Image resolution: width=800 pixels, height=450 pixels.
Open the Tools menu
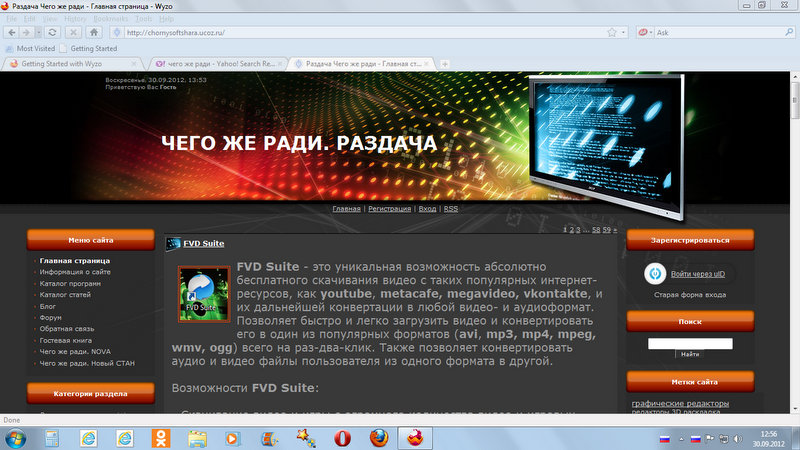coord(143,18)
